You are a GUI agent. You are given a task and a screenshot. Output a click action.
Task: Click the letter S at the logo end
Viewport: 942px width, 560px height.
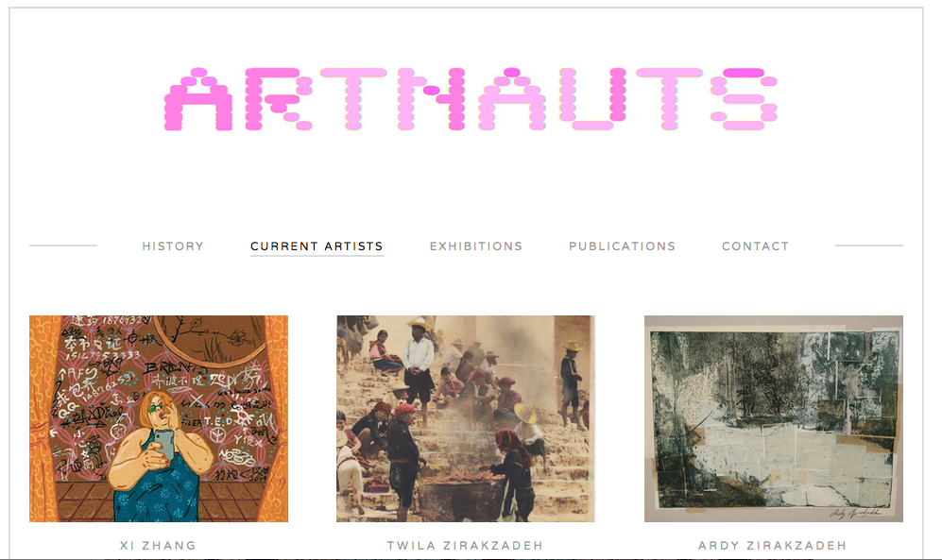pos(744,99)
